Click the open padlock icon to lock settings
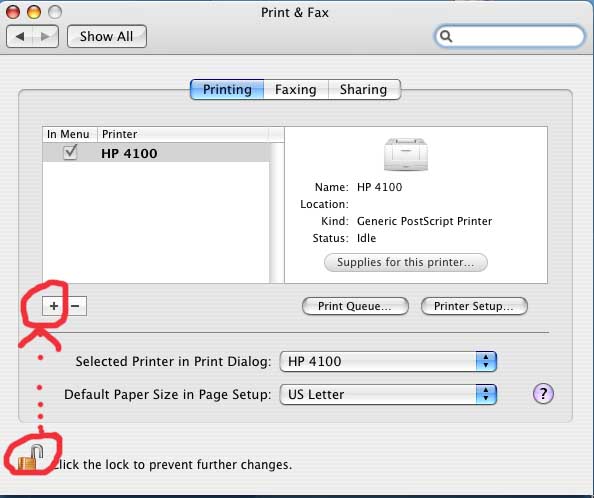Viewport: 594px width, 498px height. 31,457
